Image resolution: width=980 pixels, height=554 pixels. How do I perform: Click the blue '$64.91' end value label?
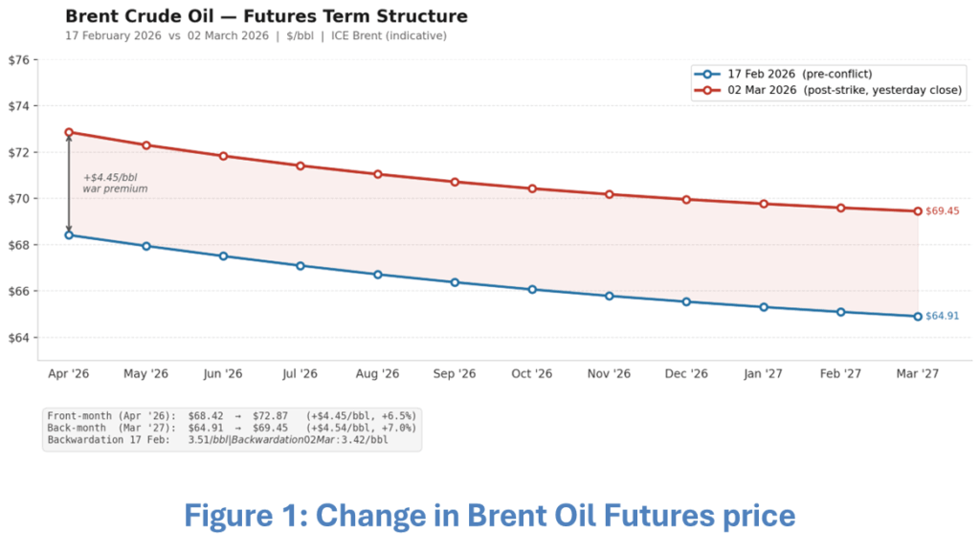[x=943, y=316]
